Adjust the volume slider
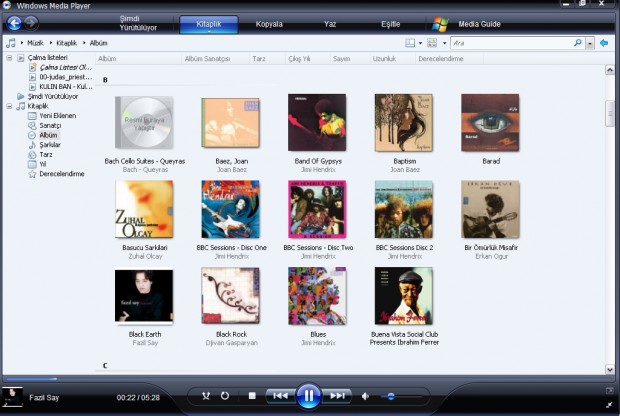This screenshot has height=416, width=620. (x=401, y=396)
